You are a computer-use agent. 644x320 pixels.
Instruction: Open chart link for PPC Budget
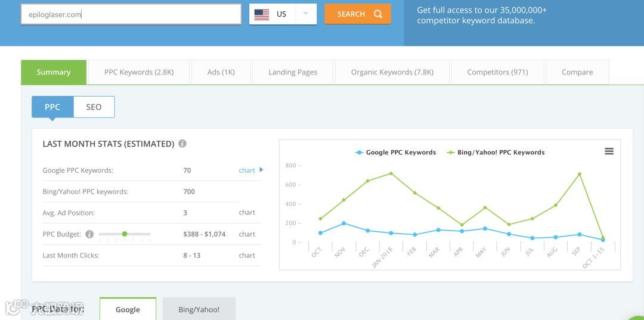point(247,234)
